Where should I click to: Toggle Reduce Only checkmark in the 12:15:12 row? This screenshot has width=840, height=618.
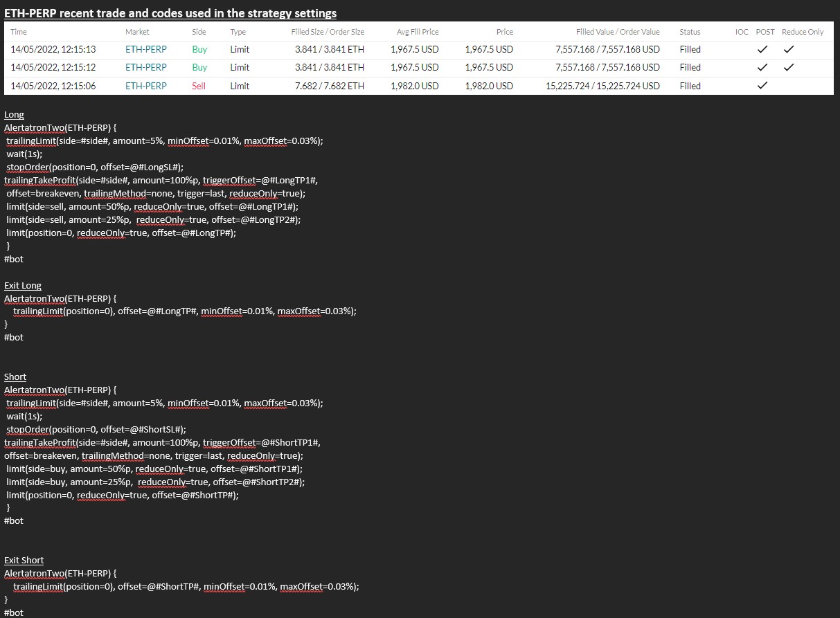(x=789, y=67)
